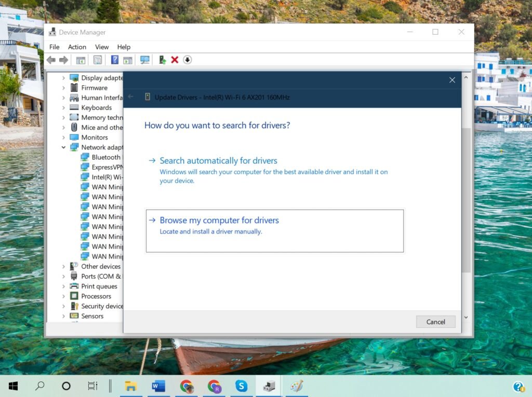532x397 pixels.
Task: Click scrollbar up arrow in Device Manager
Action: 466,78
